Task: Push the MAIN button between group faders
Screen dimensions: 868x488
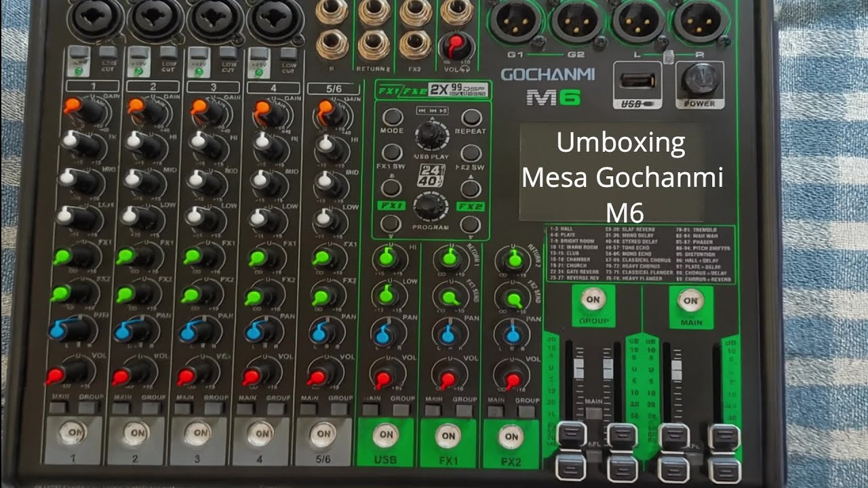Action: 595,413
